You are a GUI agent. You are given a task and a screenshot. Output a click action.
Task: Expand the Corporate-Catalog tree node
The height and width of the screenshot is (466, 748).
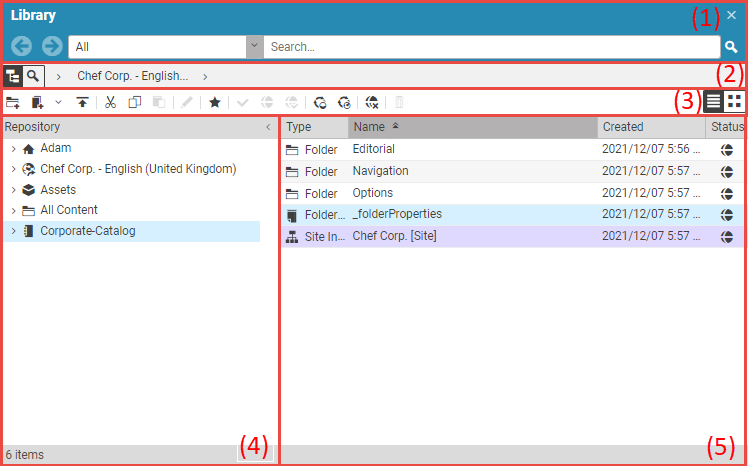tap(13, 231)
